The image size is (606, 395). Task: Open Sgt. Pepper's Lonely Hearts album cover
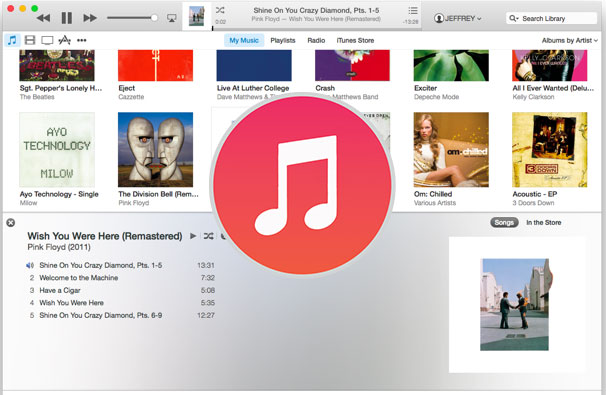57,65
